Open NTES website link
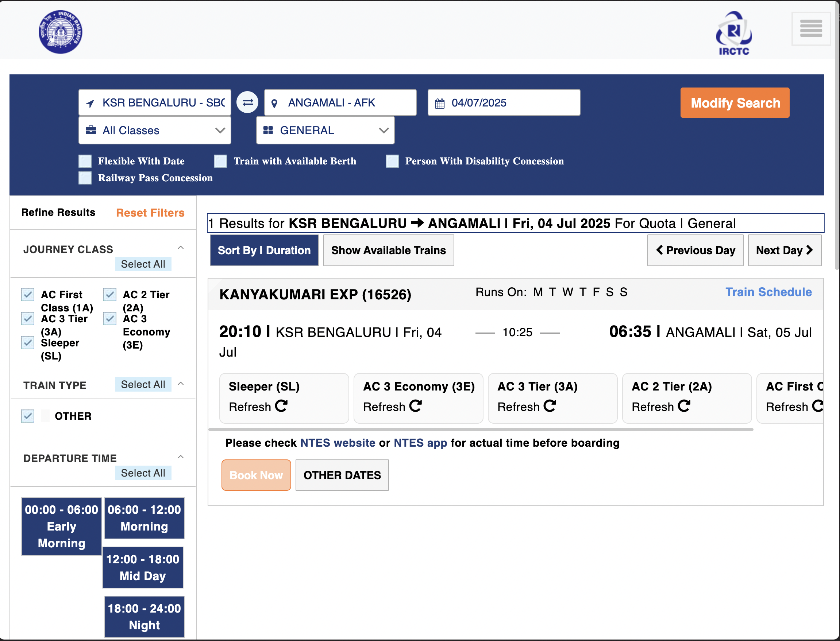 coord(338,443)
